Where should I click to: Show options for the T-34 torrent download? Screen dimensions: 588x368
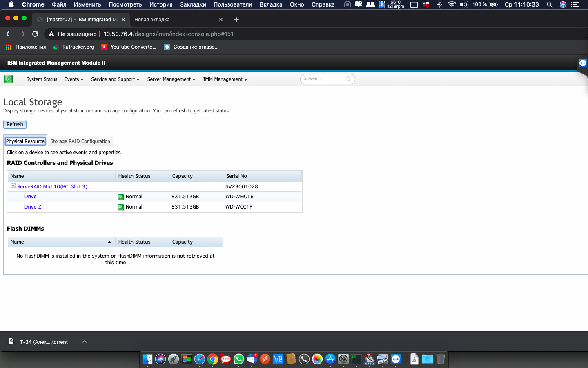click(85, 341)
